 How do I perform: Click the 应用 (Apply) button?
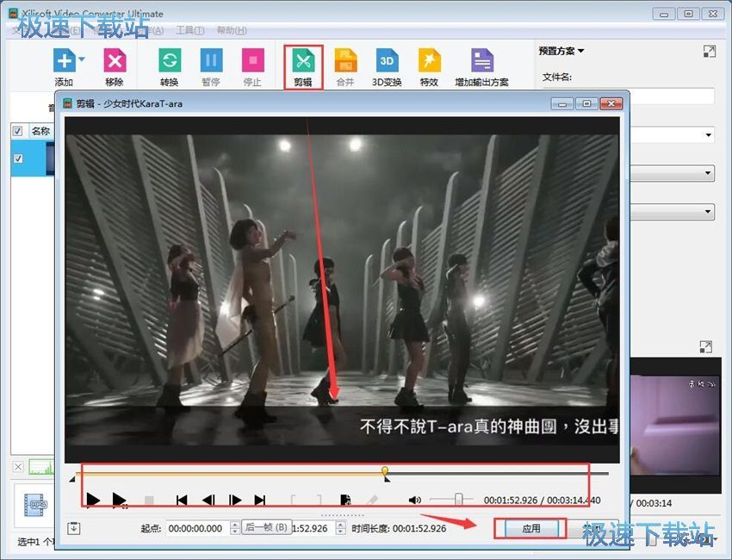pos(530,529)
